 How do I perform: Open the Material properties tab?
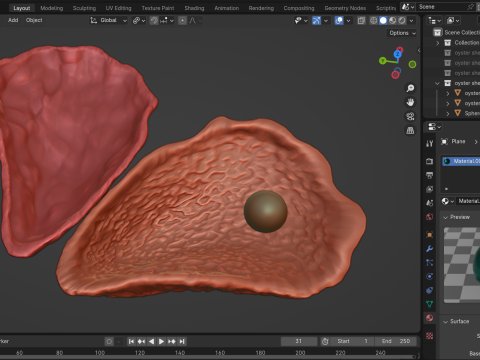click(x=430, y=318)
